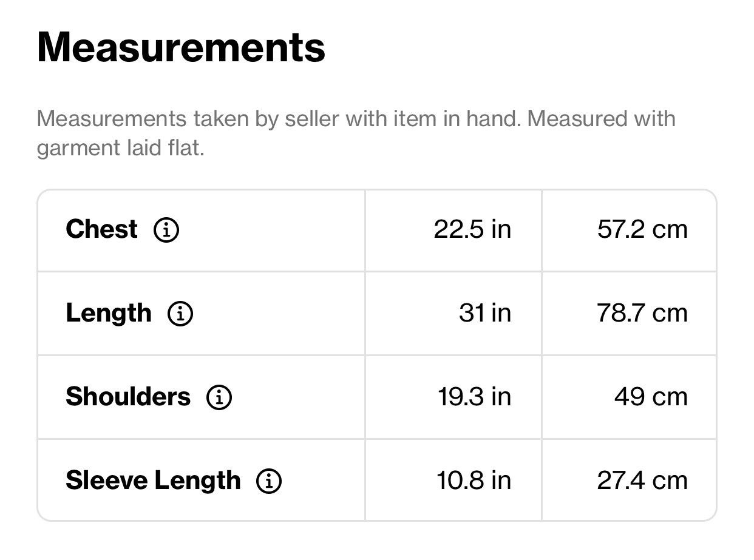
Task: Show info for the Sleeve Length measurement
Action: [x=269, y=481]
